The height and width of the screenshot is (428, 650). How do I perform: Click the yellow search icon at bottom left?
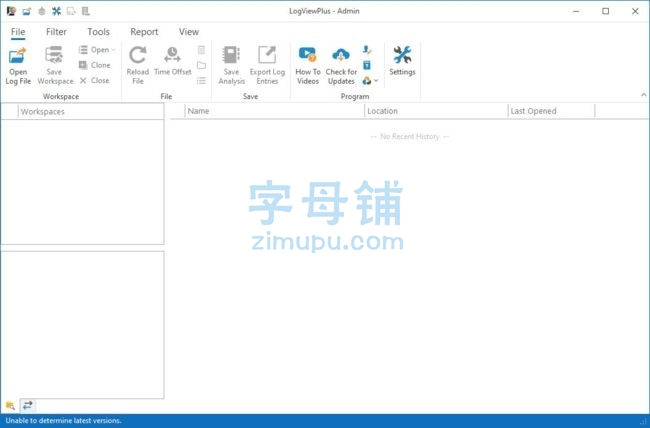coord(10,406)
